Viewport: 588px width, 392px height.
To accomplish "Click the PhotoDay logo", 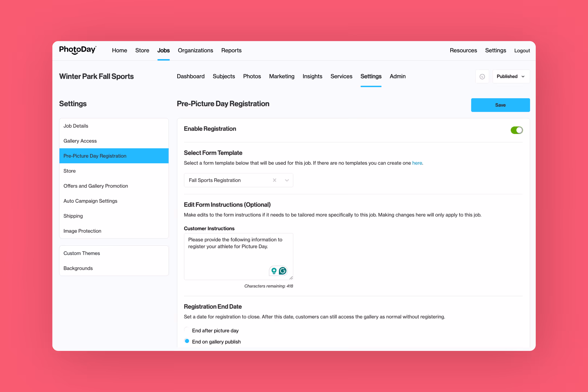I will (78, 50).
